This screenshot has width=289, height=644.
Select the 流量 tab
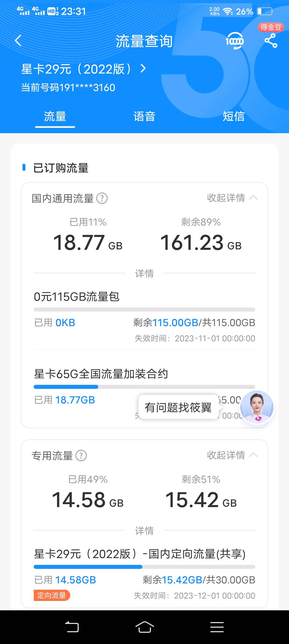click(x=55, y=117)
